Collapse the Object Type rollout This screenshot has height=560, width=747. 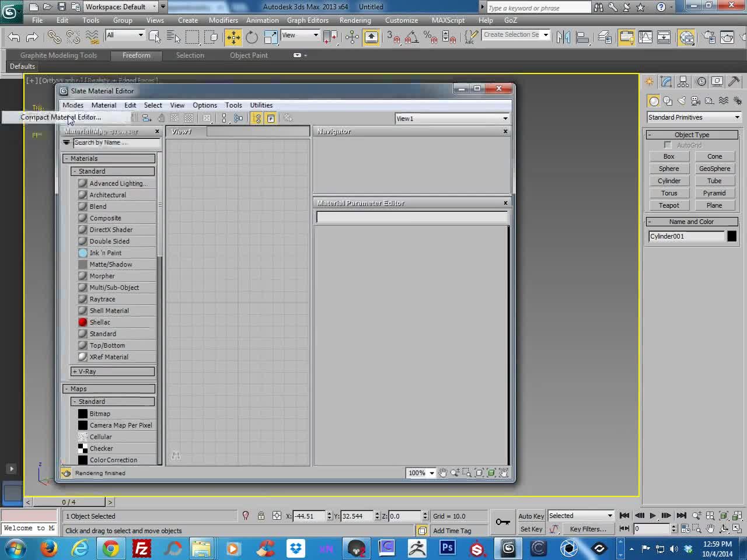[692, 135]
